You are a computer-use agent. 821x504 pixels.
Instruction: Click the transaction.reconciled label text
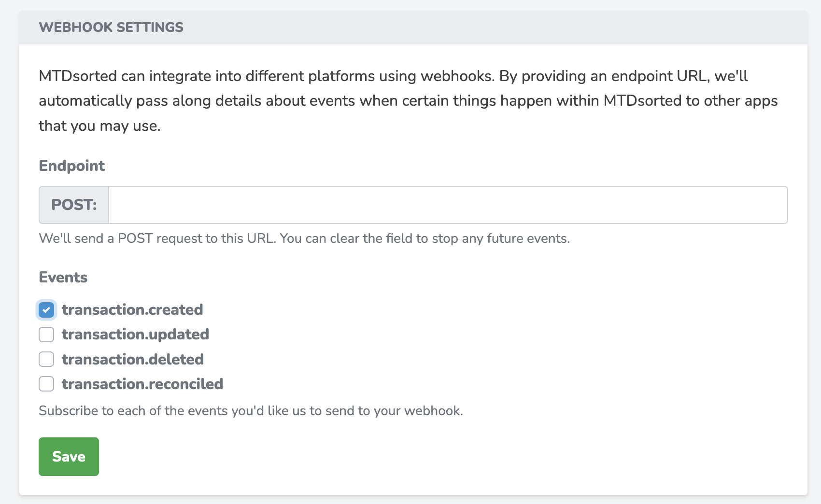(x=142, y=384)
